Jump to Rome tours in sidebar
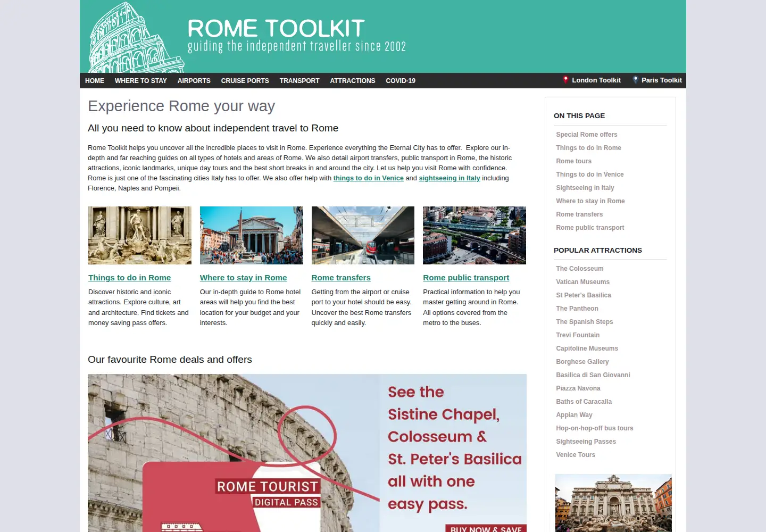 click(x=574, y=161)
